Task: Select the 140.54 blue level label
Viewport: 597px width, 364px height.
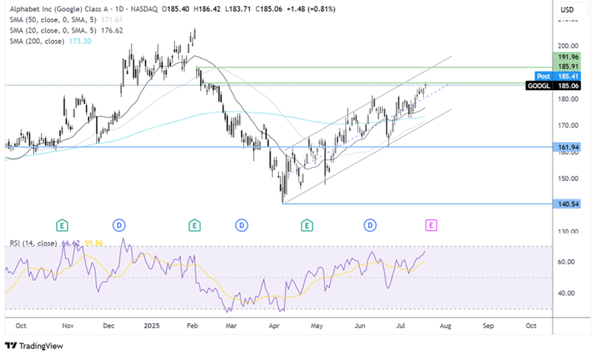Action: click(567, 204)
